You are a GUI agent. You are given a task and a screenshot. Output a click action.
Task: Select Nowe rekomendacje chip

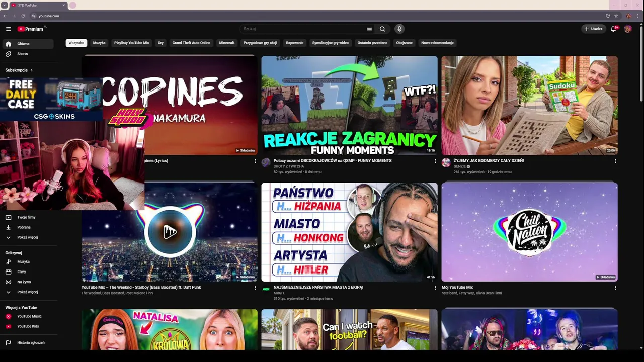[438, 43]
